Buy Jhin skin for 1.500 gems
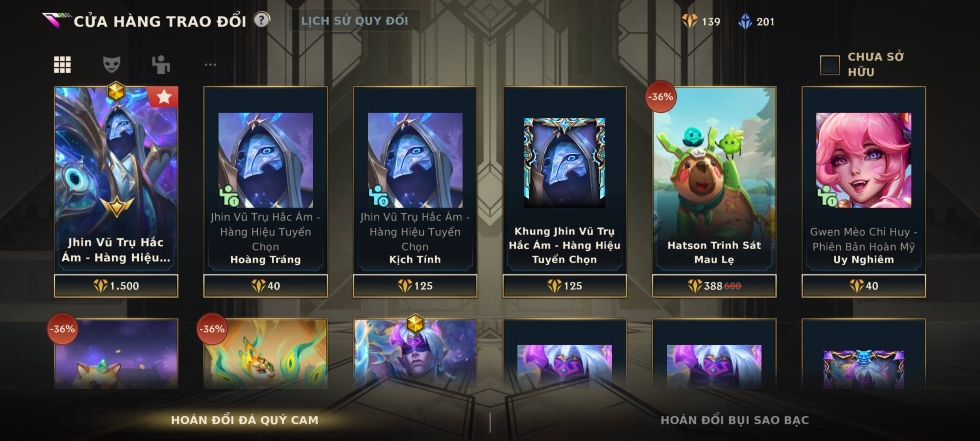 coord(116,286)
